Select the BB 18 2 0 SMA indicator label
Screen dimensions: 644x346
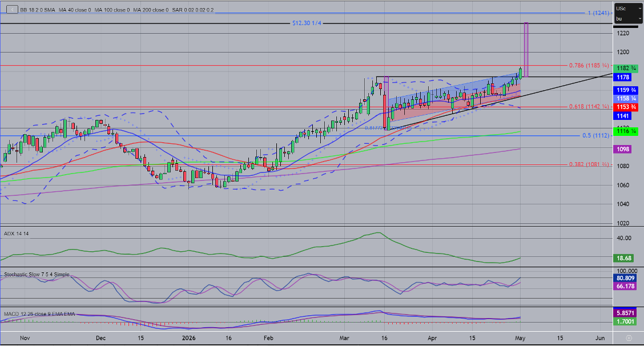coord(37,10)
